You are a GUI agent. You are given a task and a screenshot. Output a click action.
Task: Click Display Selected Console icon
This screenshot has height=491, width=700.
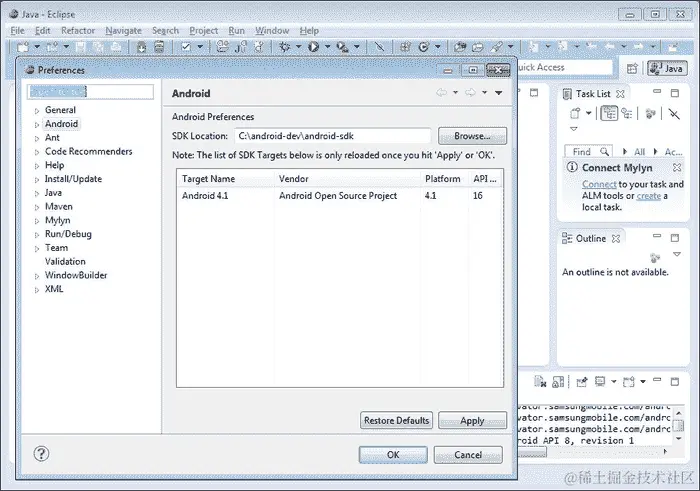[600, 382]
